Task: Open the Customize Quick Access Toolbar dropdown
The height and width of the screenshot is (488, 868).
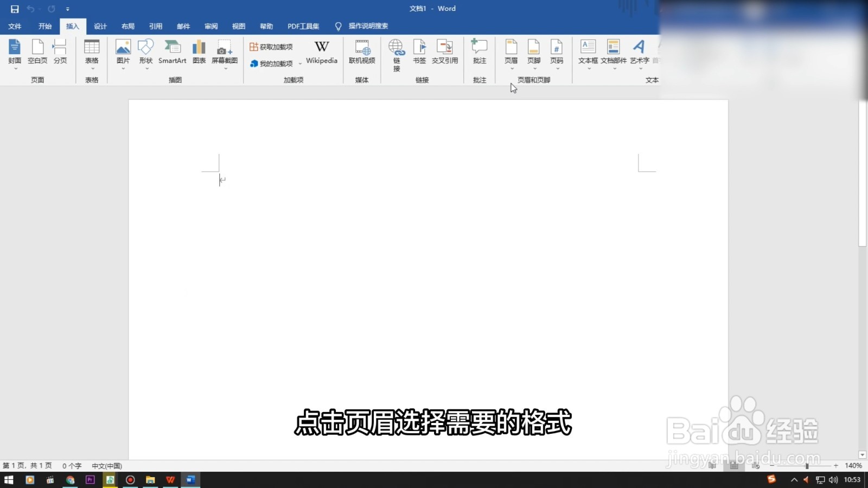Action: [67, 9]
